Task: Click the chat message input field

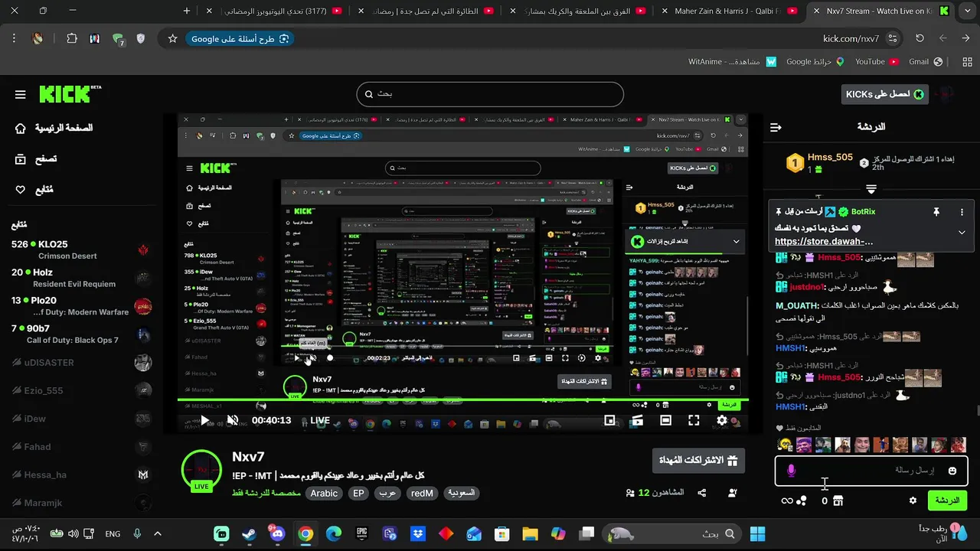Action: pyautogui.click(x=871, y=471)
